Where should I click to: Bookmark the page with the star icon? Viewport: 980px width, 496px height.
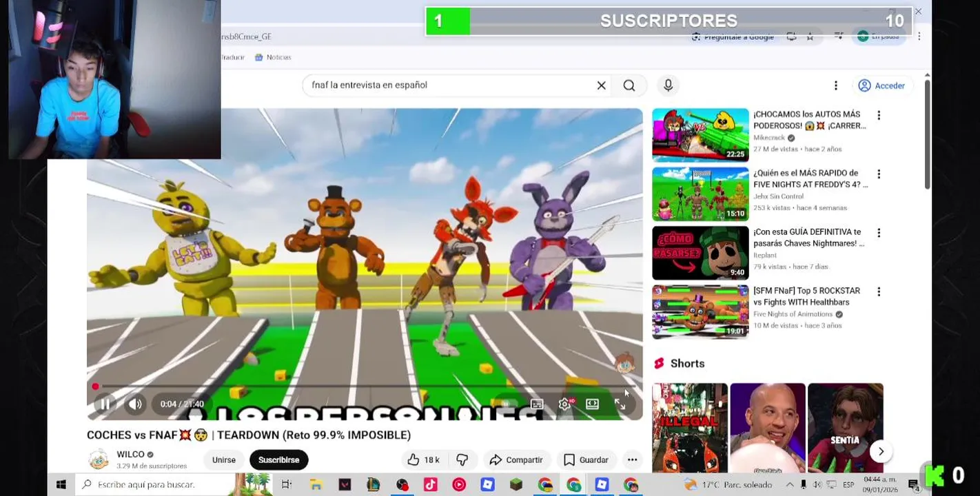tap(810, 37)
